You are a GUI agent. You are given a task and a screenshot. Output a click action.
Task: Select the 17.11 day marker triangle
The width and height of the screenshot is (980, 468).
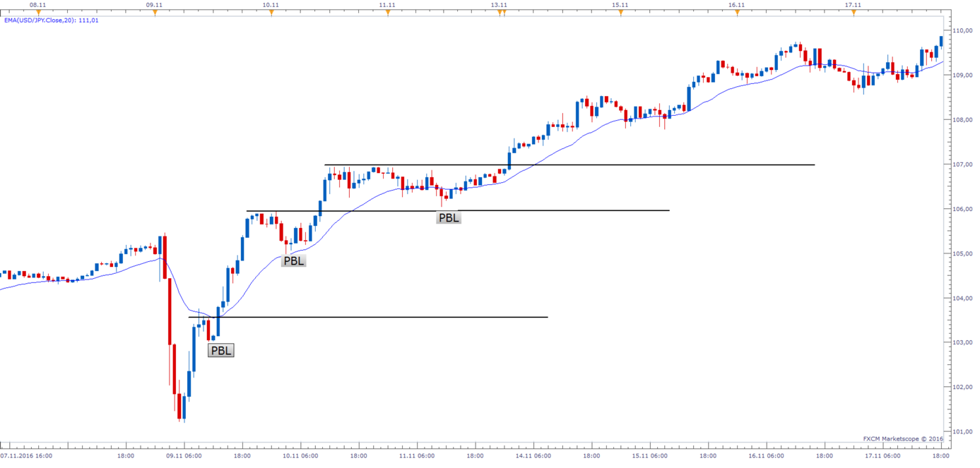coord(854,13)
